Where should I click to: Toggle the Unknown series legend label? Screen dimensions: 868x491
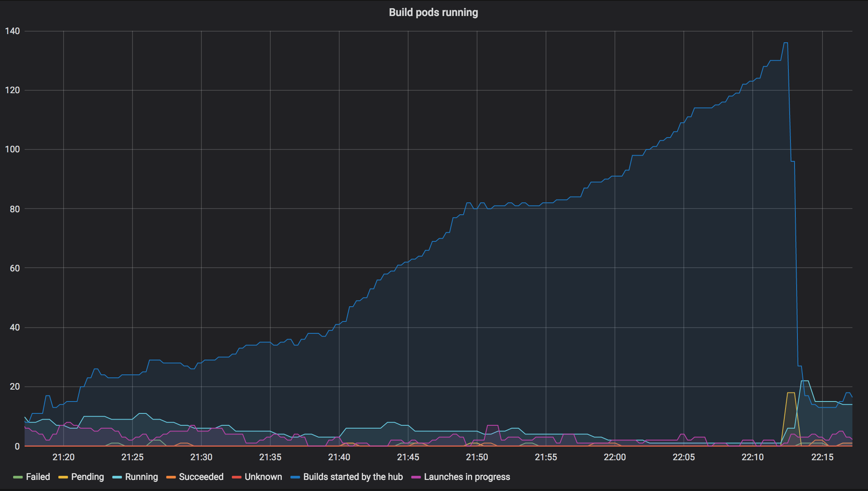(x=263, y=477)
